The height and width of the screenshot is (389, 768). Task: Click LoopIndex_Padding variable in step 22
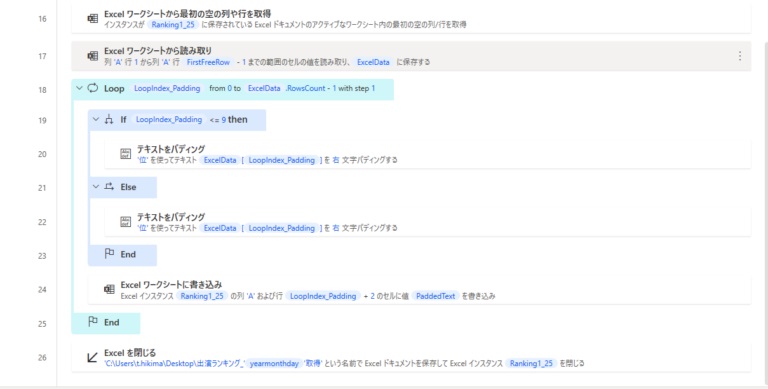282,228
